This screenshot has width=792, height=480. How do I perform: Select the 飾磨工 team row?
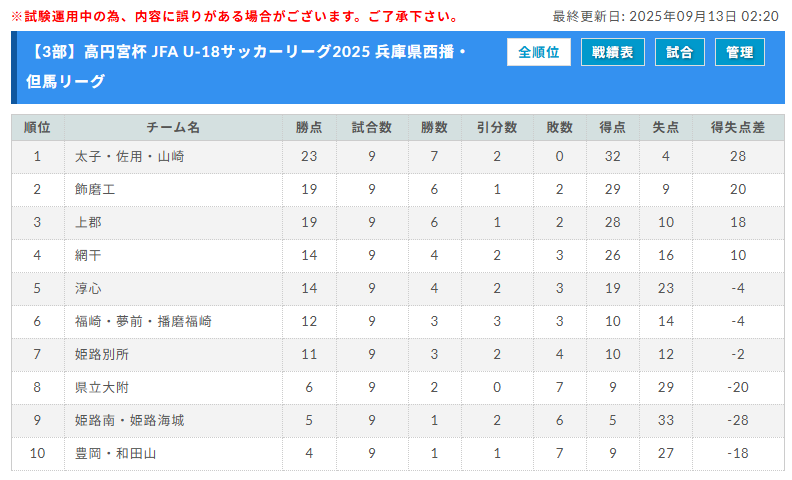click(95, 189)
